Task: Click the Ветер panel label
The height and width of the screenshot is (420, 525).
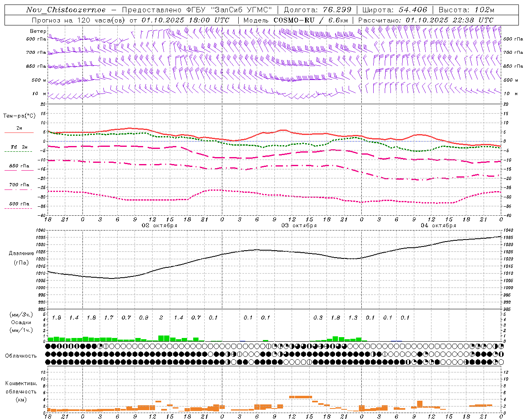Action: coord(38,31)
